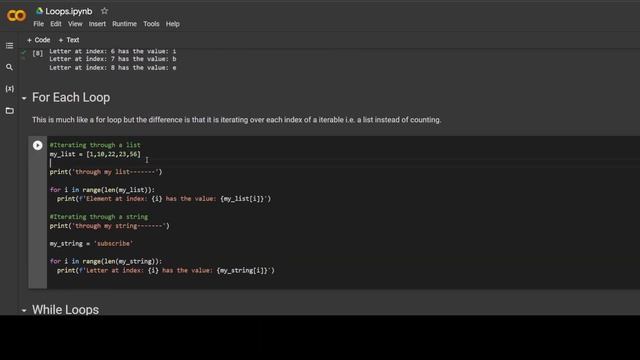The image size is (640, 360).
Task: Star the Loops.ipynb notebook
Action: click(104, 11)
